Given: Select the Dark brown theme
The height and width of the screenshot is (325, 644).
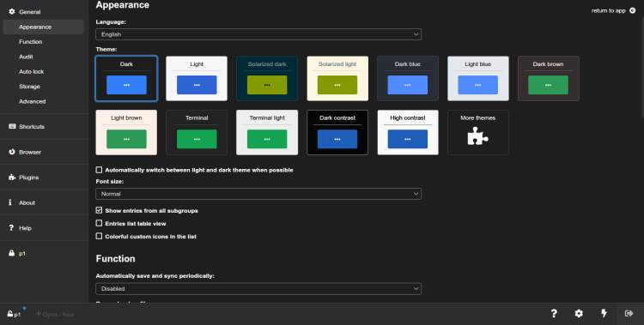Looking at the screenshot, I should tap(549, 78).
